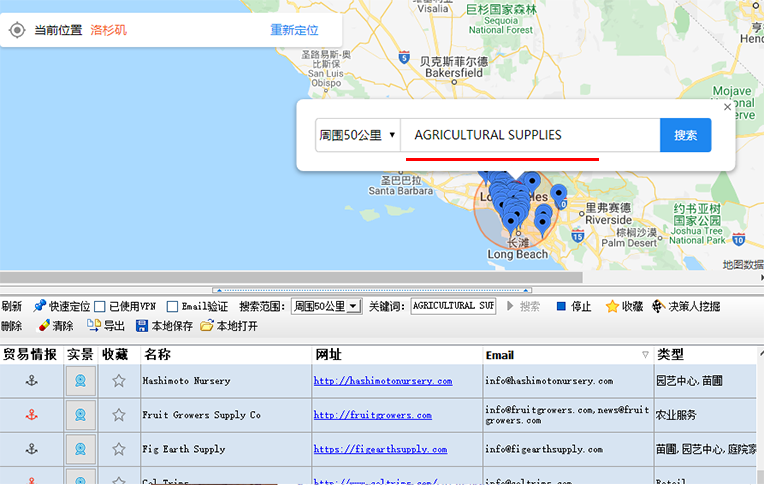This screenshot has height=485, width=764.
Task: Open the Email column filter arrow
Action: [645, 355]
